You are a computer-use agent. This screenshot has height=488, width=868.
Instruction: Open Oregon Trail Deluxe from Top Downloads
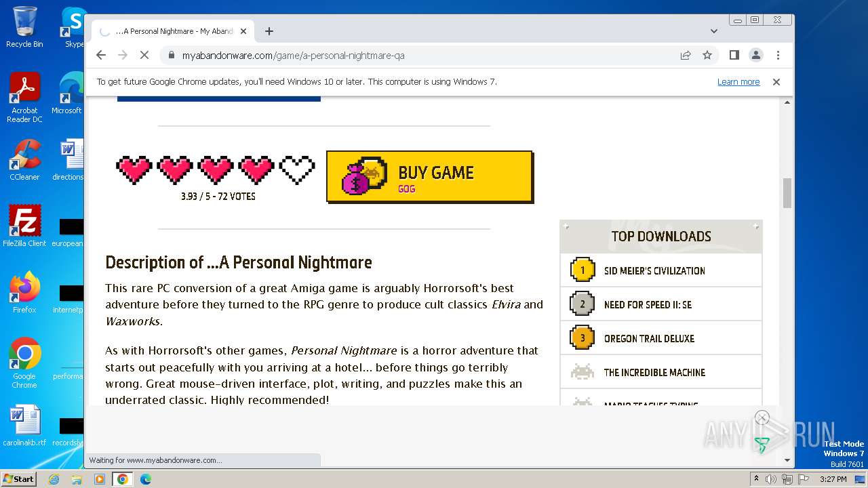(649, 339)
